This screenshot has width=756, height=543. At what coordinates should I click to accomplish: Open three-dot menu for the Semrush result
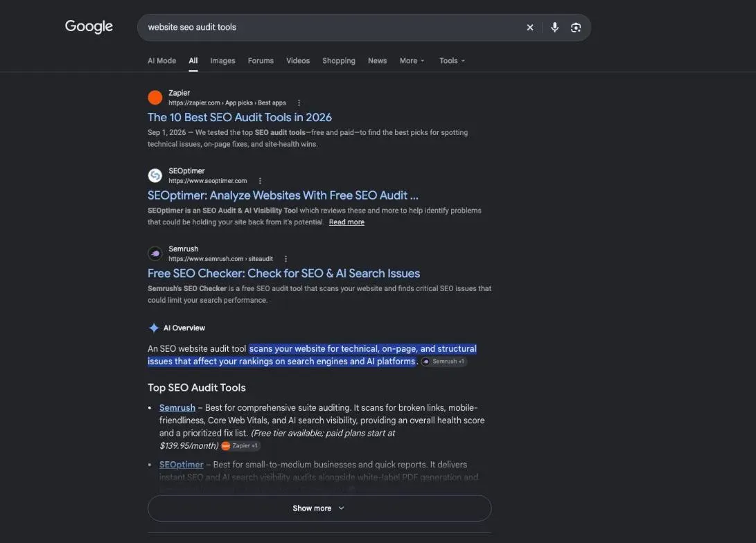tap(286, 259)
